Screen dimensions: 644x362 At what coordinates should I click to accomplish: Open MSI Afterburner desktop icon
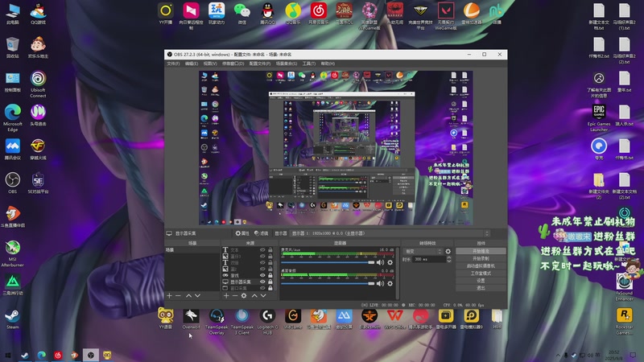tap(13, 253)
